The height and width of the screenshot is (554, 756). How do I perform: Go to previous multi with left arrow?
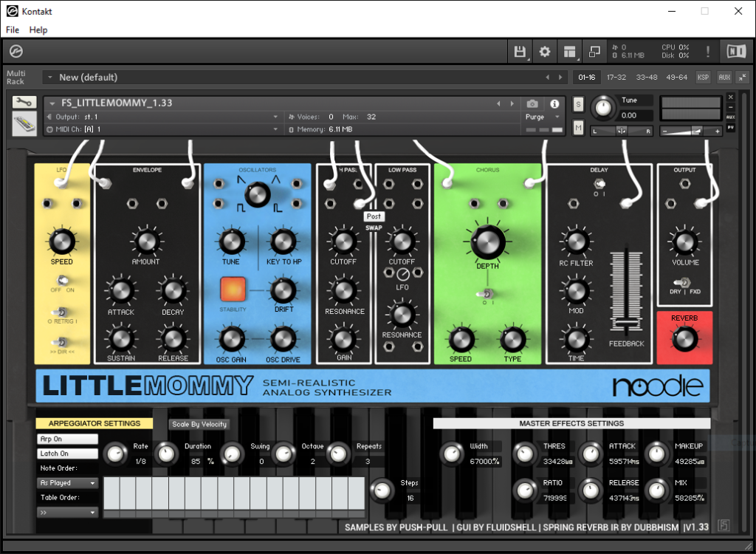coord(548,78)
